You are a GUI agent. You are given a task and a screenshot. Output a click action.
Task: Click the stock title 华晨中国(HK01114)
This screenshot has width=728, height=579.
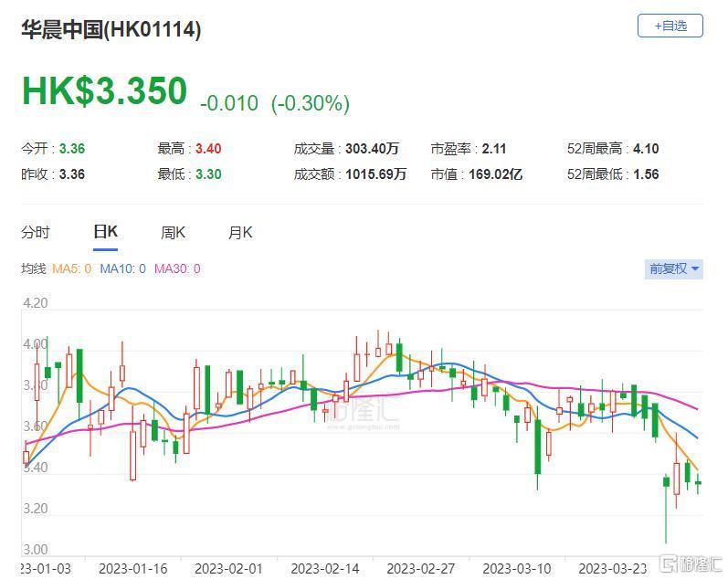click(111, 30)
